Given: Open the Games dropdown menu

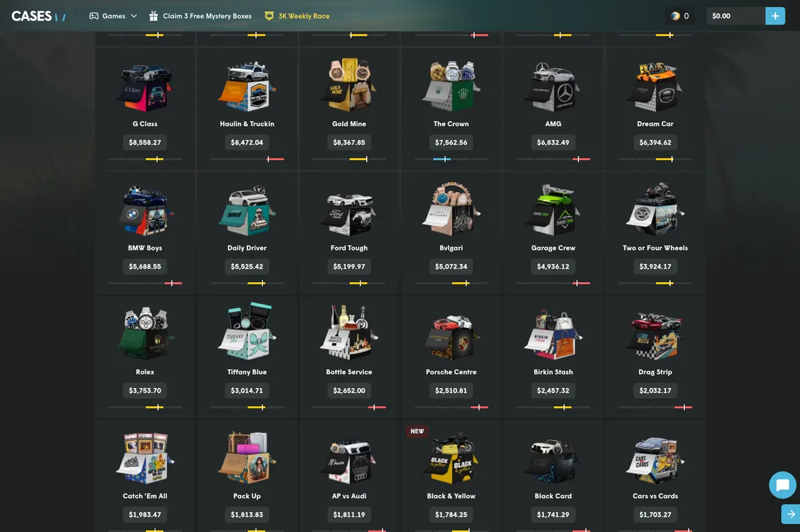Looking at the screenshot, I should (113, 16).
